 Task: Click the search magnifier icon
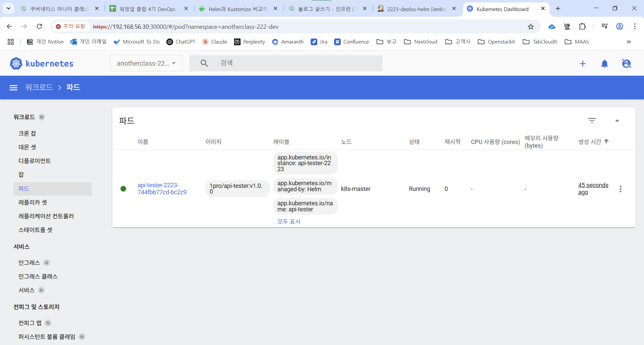pyautogui.click(x=204, y=63)
